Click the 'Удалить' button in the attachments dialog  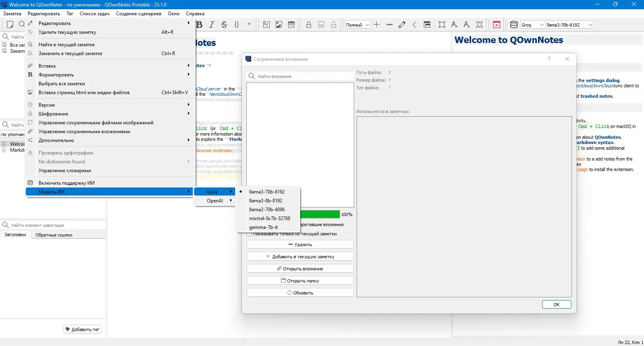(300, 244)
